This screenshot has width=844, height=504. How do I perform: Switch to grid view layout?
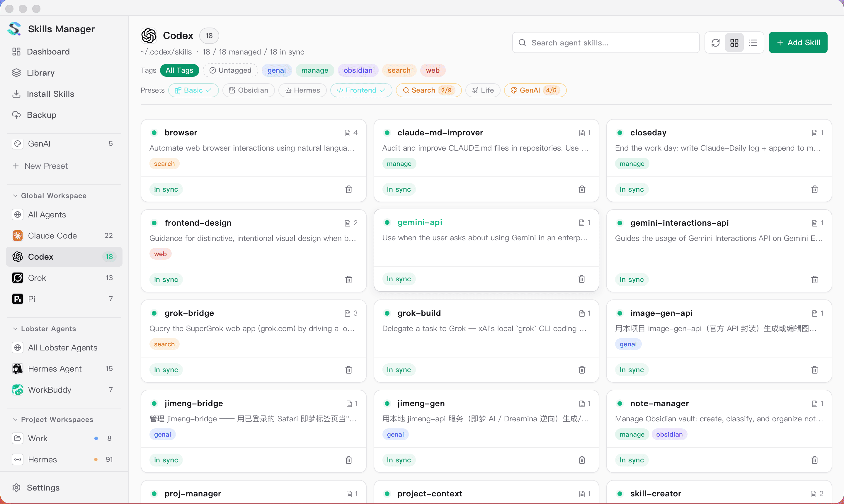point(734,42)
